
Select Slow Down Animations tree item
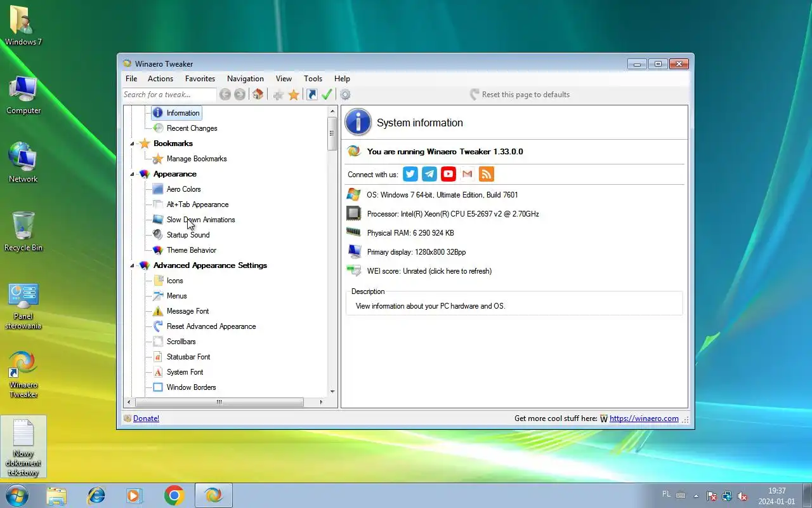coord(200,220)
